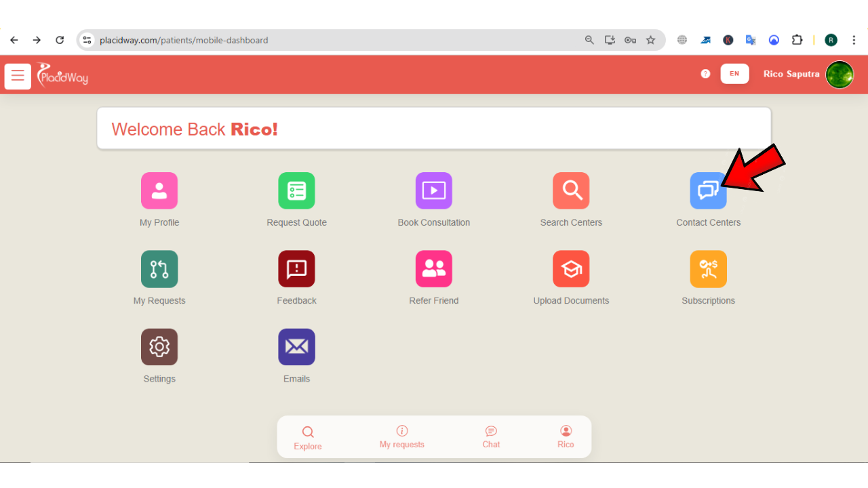Open the Refer Friend icon
The height and width of the screenshot is (488, 868).
click(433, 269)
